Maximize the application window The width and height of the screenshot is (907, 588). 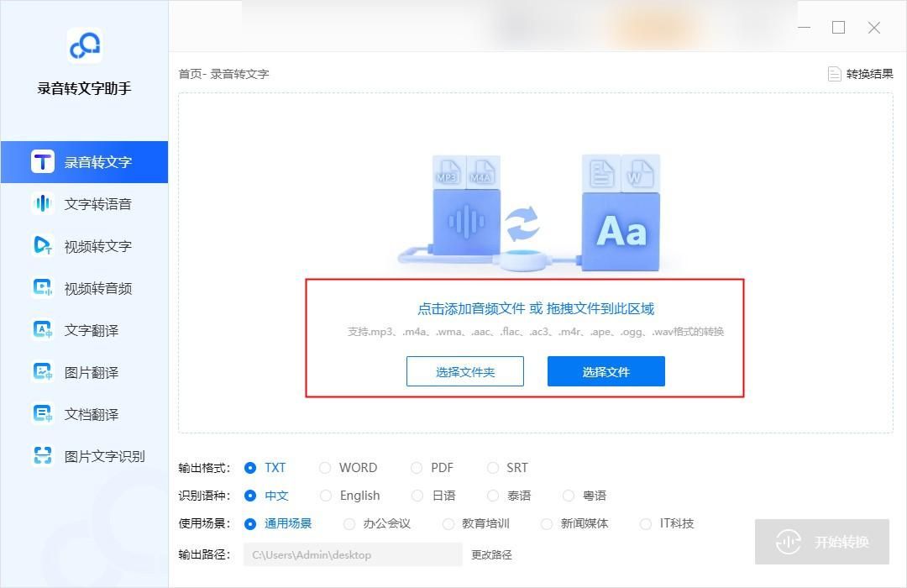click(x=839, y=27)
